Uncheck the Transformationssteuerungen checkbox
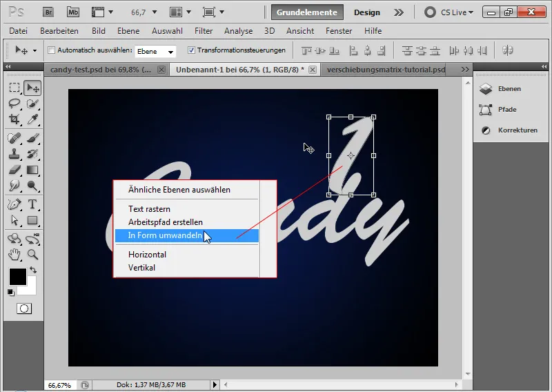The image size is (552, 392). pos(191,50)
